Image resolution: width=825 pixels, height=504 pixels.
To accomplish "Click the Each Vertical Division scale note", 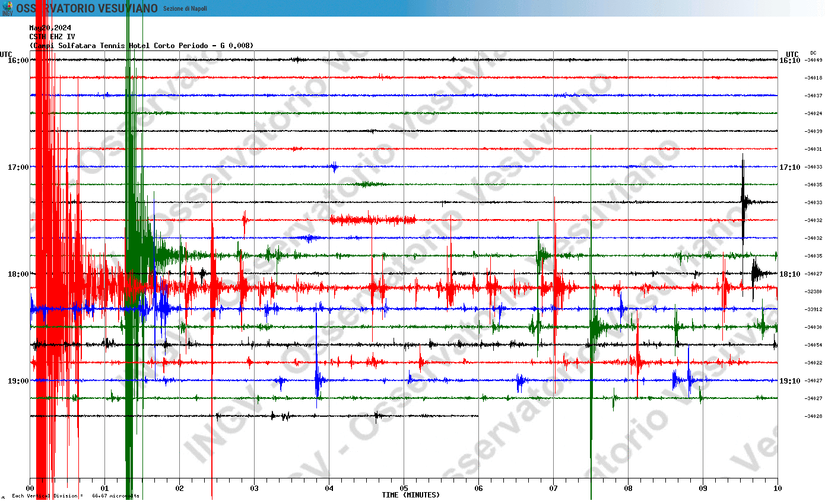I will tap(75, 496).
